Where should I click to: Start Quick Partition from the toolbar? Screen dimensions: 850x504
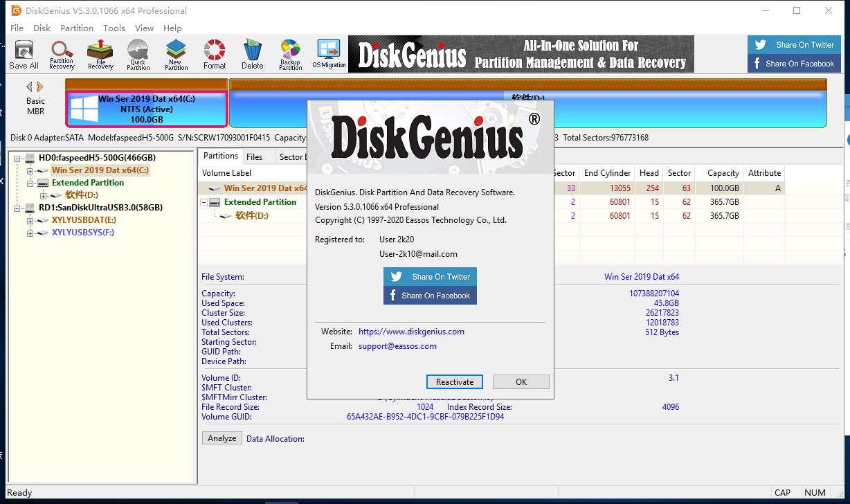click(138, 55)
